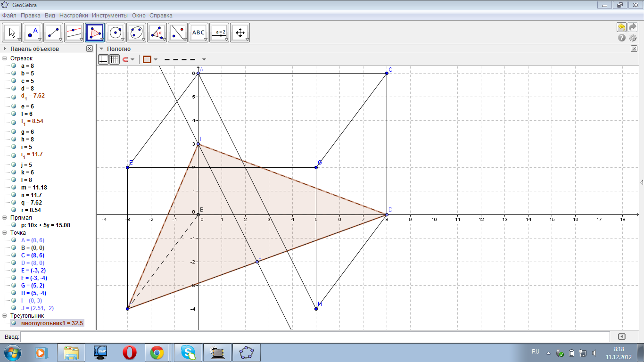Screen dimensions: 644x362
Task: Click the side panel expand arrow
Action: (641, 182)
